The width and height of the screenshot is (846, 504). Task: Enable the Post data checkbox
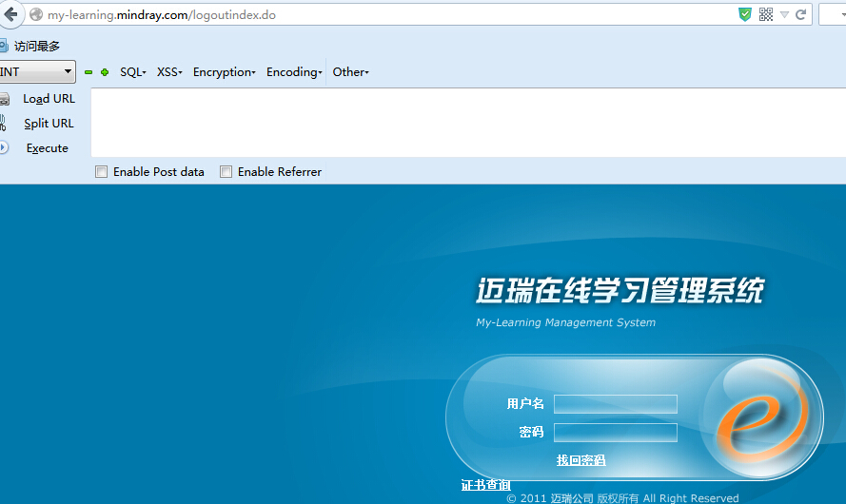(101, 172)
